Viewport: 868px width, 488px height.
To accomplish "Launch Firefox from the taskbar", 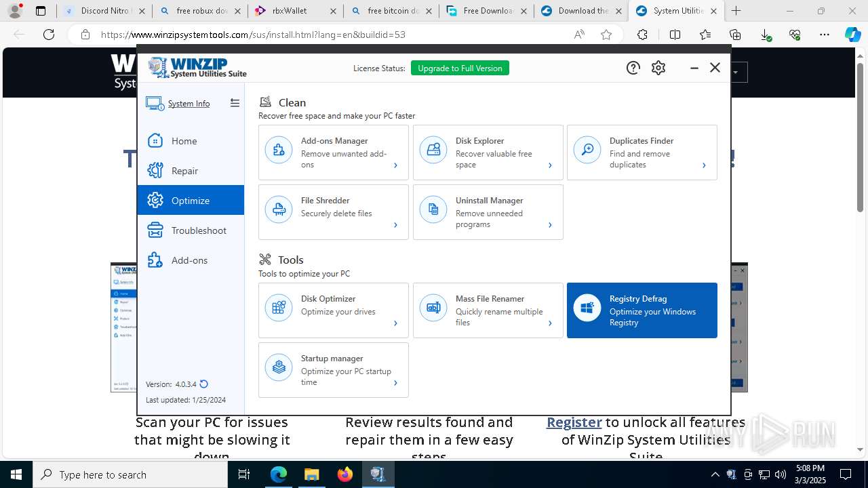I will tap(345, 474).
